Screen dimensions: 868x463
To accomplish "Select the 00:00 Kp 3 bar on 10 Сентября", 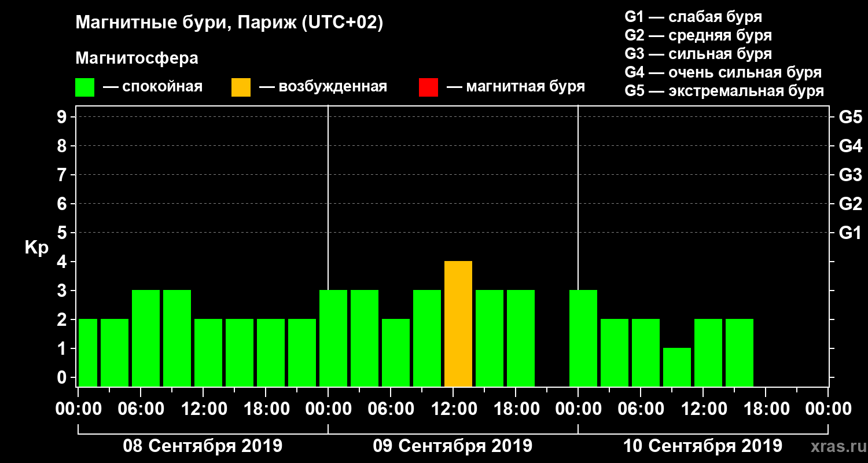I will pos(583,339).
